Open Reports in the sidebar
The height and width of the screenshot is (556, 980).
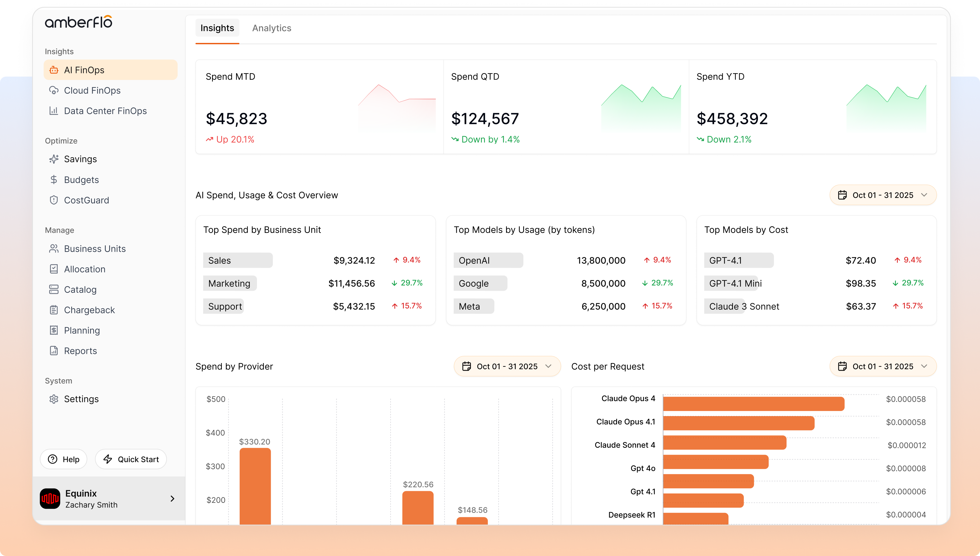click(x=80, y=350)
